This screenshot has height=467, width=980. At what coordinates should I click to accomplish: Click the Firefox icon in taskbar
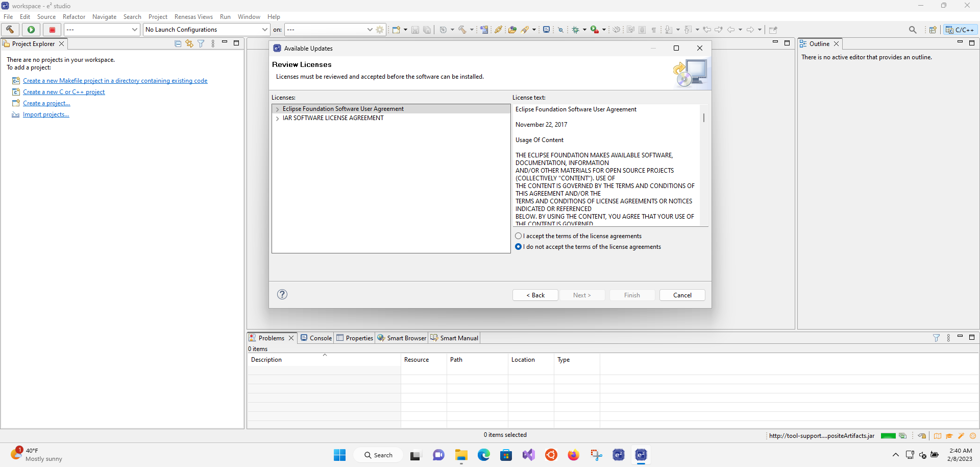574,455
